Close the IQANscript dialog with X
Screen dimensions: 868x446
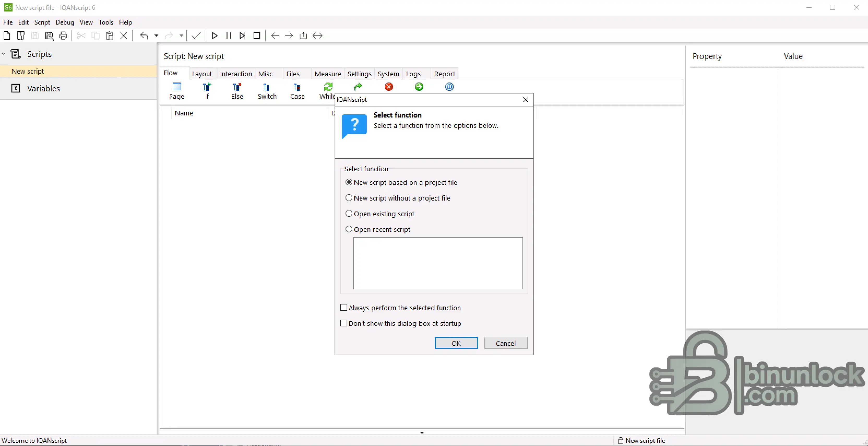[525, 99]
